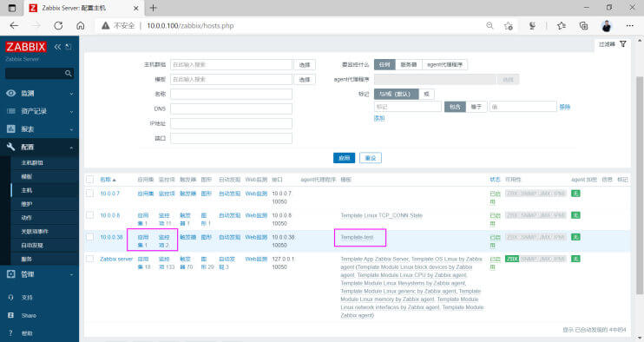Click the zoom magnifier icon in address bar
Viewport: 644px width, 342px height.
coord(490,25)
